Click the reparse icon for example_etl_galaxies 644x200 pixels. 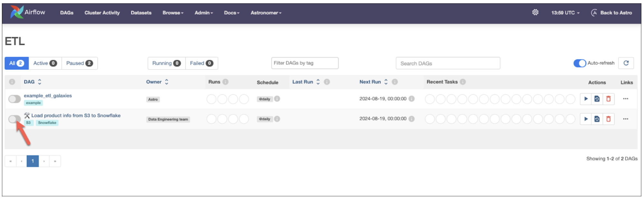tap(597, 99)
